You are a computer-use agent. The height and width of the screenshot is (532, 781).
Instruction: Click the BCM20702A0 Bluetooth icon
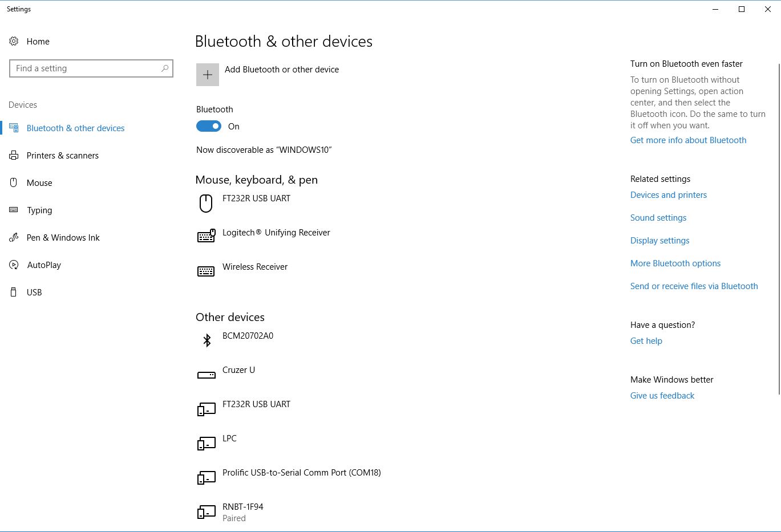pyautogui.click(x=206, y=340)
